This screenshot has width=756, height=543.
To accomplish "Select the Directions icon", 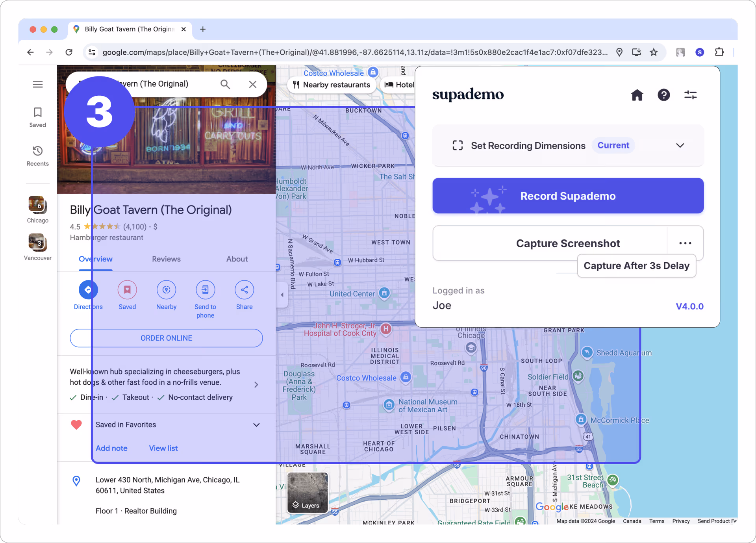I will tap(88, 289).
